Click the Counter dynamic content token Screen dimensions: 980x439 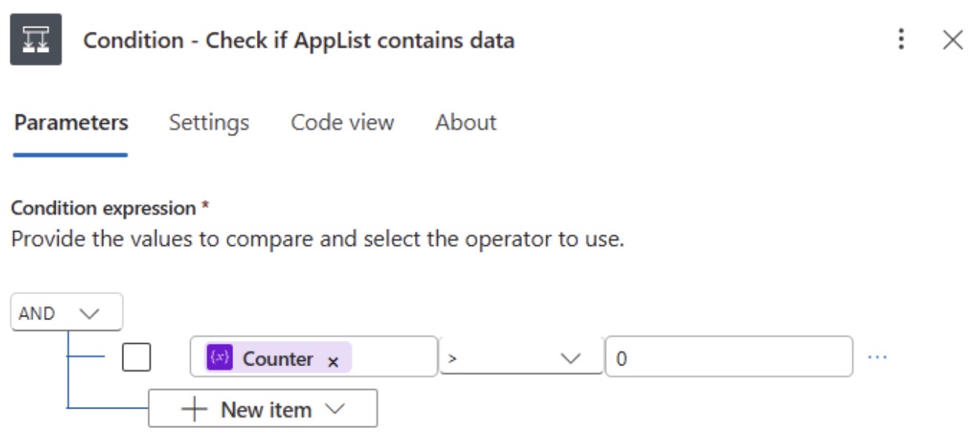[x=278, y=358]
